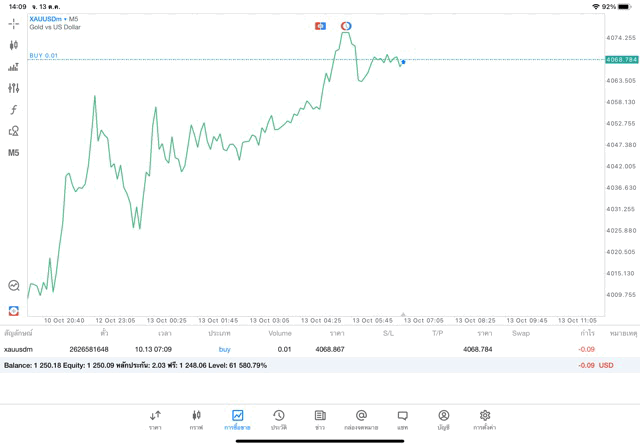Open the indicators list icon
Viewport: 640px width, 447px height.
pos(13,67)
